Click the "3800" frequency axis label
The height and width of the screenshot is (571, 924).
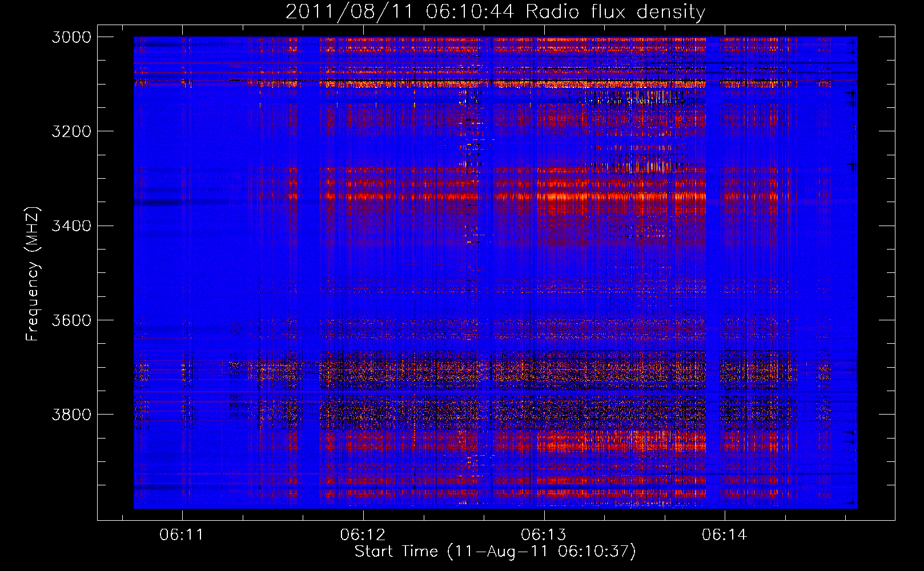pos(71,414)
